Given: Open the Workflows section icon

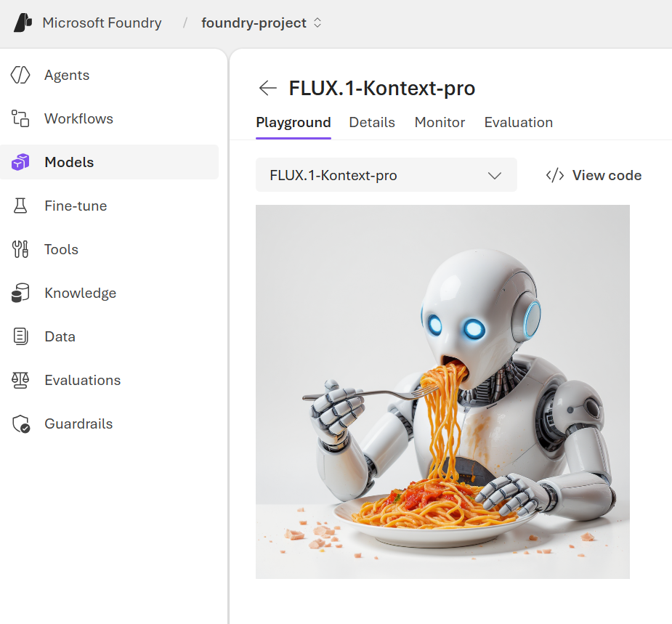Looking at the screenshot, I should click(18, 118).
